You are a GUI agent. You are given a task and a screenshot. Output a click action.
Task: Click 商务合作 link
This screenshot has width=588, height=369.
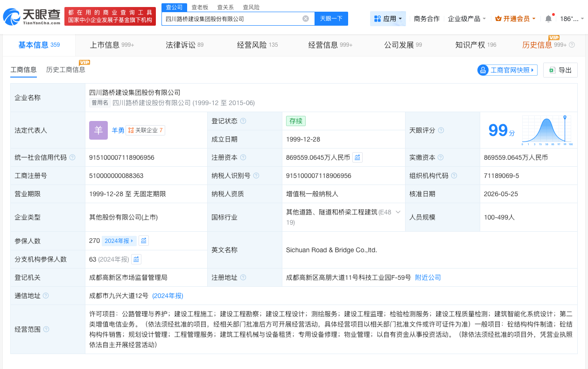point(427,19)
